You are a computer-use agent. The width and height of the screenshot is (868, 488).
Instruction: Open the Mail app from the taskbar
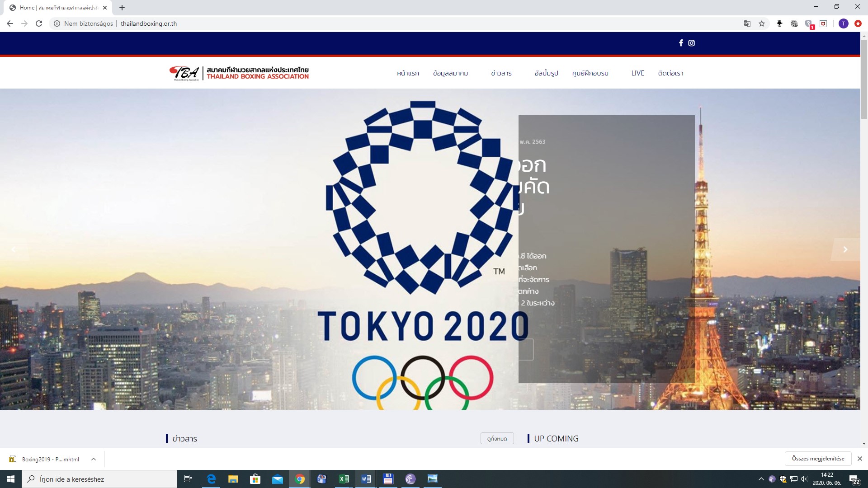[x=278, y=479]
